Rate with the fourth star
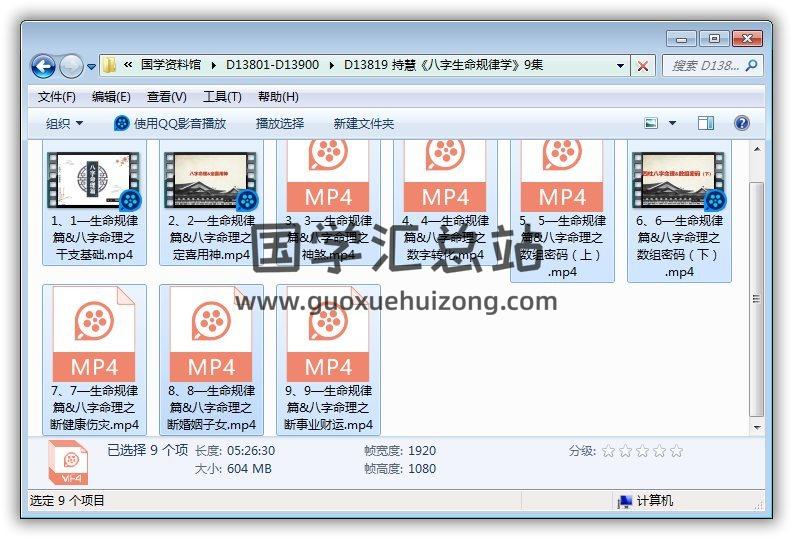This screenshot has height=539, width=793. point(659,451)
